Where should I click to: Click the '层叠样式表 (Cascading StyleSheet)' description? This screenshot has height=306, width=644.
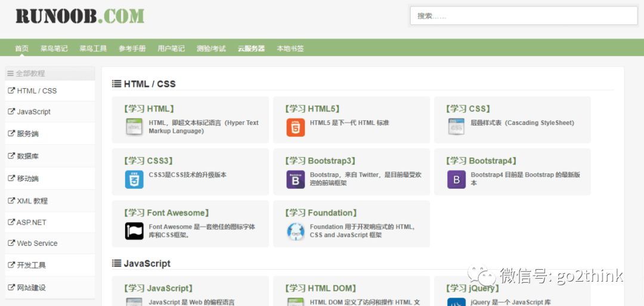click(522, 123)
